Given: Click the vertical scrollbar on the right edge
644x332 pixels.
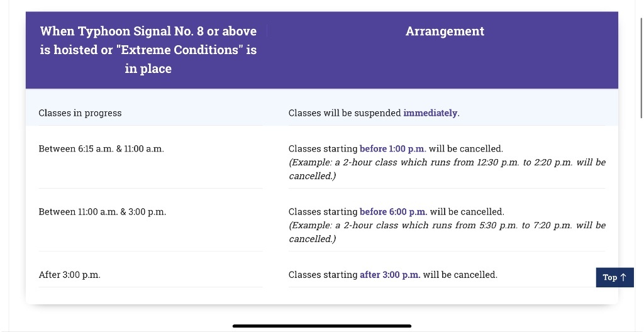Looking at the screenshot, I should (641, 68).
